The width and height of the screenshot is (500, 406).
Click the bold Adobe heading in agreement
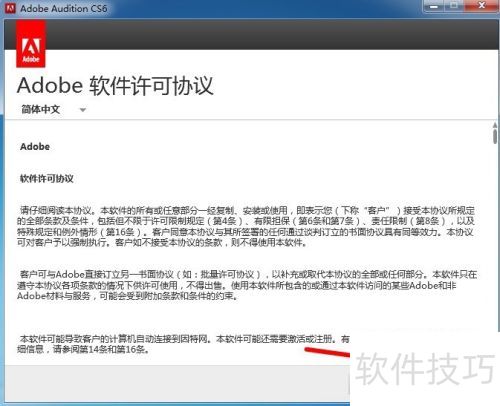pyautogui.click(x=35, y=147)
